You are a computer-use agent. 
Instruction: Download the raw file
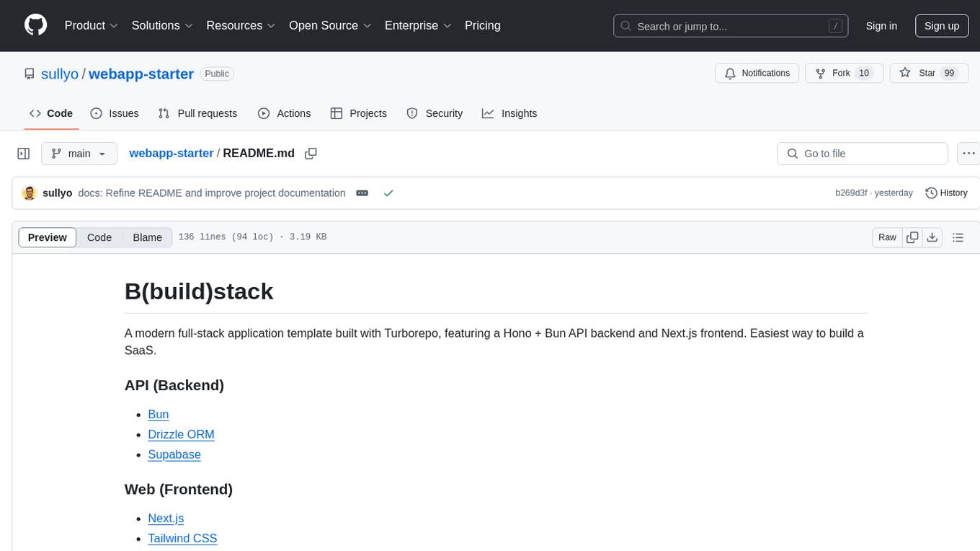932,237
